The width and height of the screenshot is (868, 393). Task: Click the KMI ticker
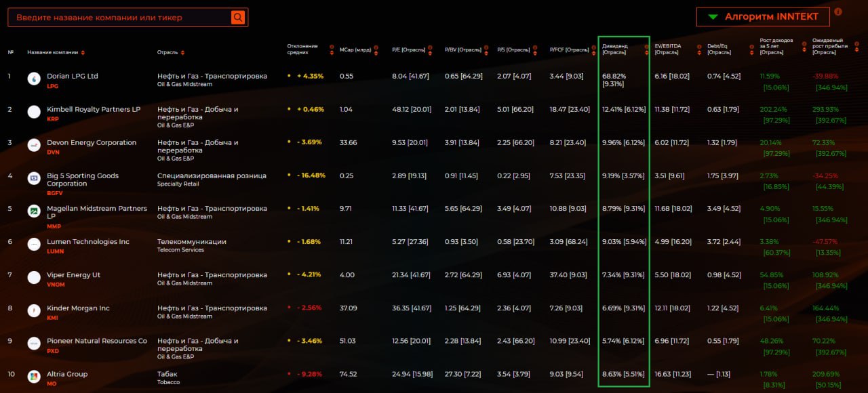(x=52, y=318)
